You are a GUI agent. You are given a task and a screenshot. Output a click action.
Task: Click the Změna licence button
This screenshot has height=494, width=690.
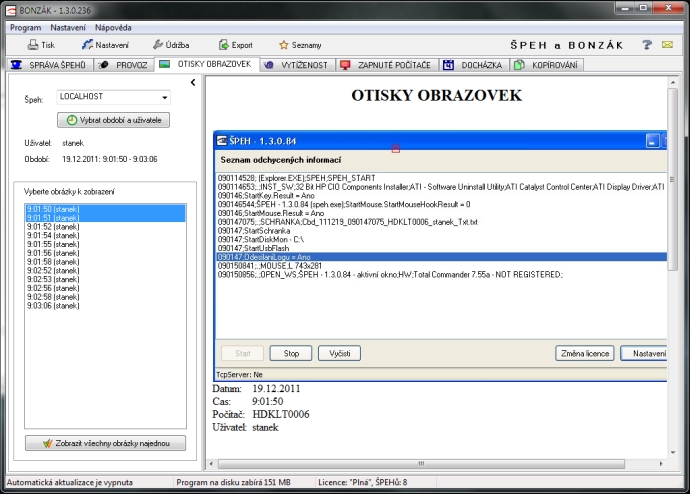click(x=585, y=353)
